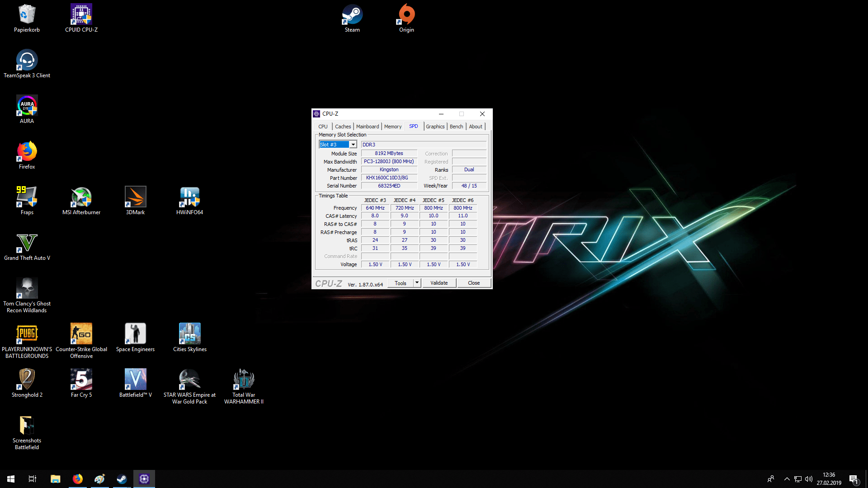Launch Far Cry 5 shortcut
The height and width of the screenshot is (488, 868).
coord(81,384)
